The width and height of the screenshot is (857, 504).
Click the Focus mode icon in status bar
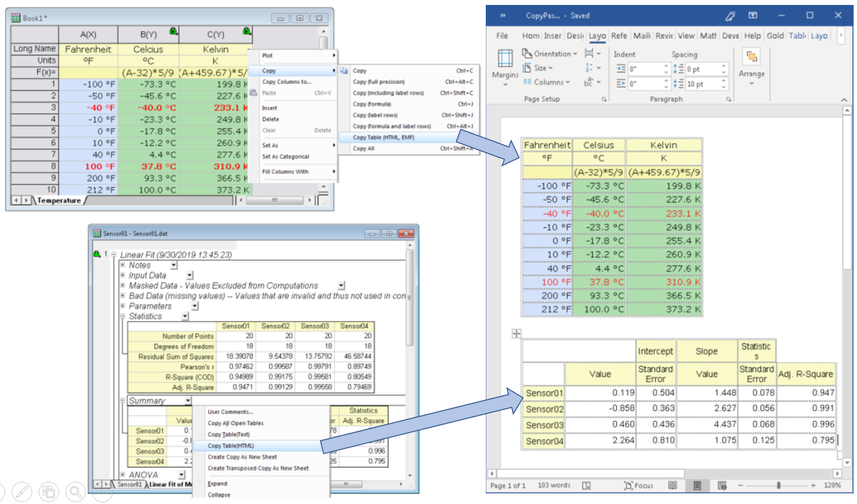click(639, 486)
